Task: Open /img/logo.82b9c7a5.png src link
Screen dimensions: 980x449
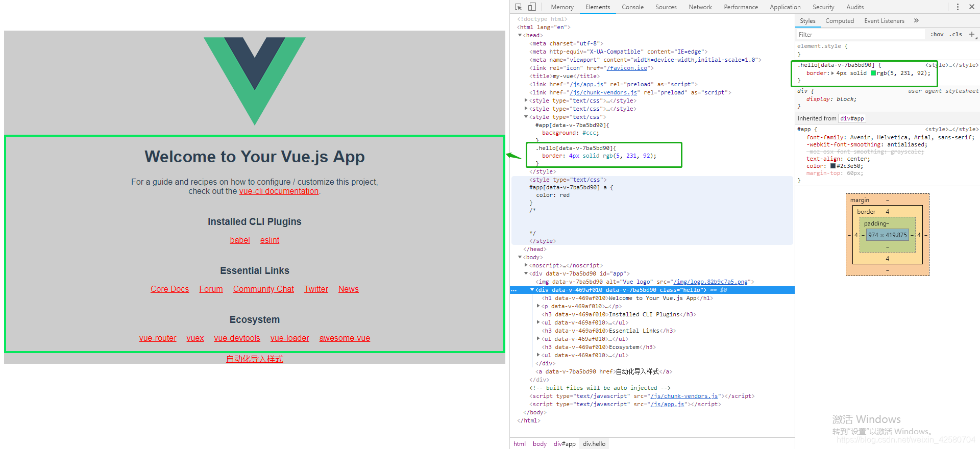Action: [710, 282]
